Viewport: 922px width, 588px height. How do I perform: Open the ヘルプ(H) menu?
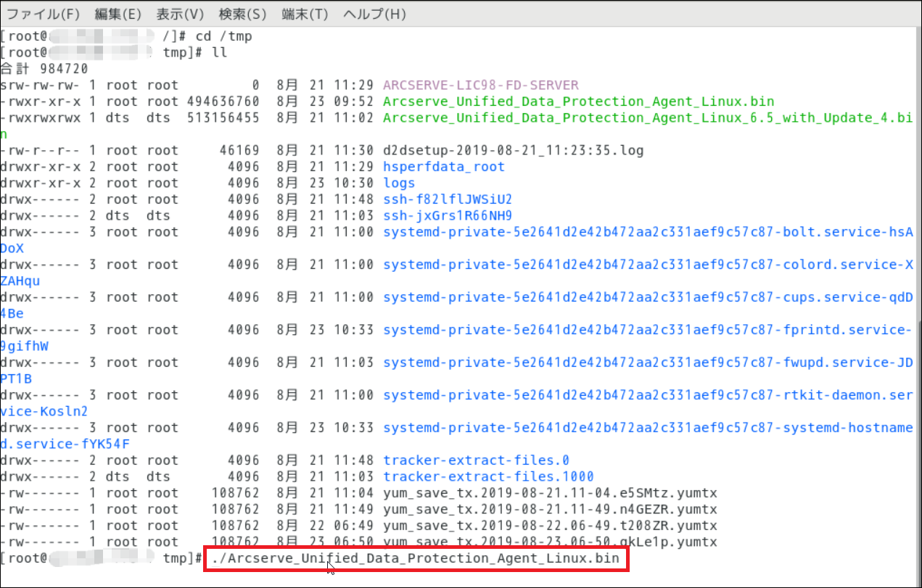(374, 14)
